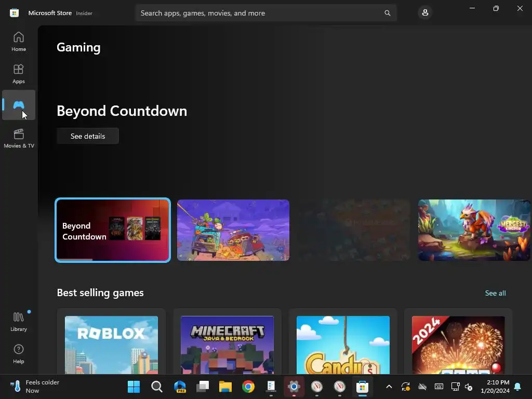This screenshot has width=532, height=399.
Task: Open Task View from taskbar
Action: coord(203,387)
